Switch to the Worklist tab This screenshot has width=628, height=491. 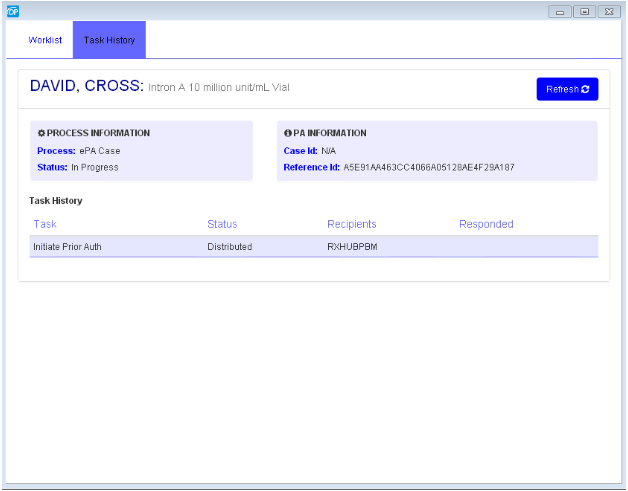point(45,40)
